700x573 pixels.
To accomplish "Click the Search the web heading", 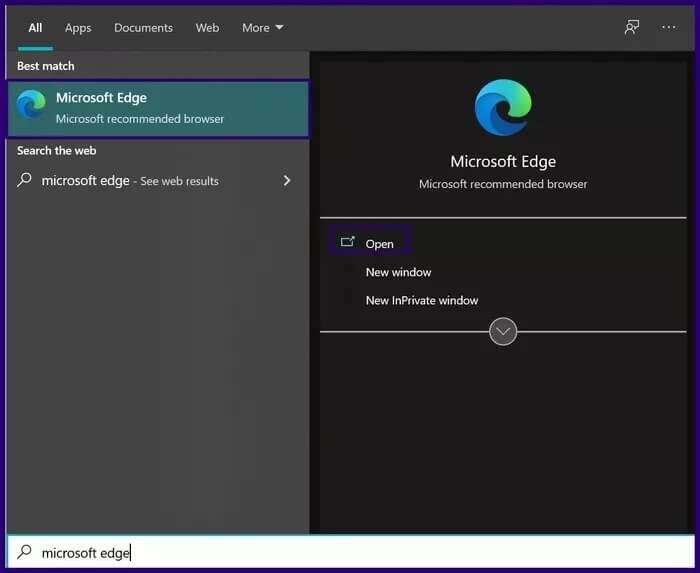I will (x=57, y=150).
